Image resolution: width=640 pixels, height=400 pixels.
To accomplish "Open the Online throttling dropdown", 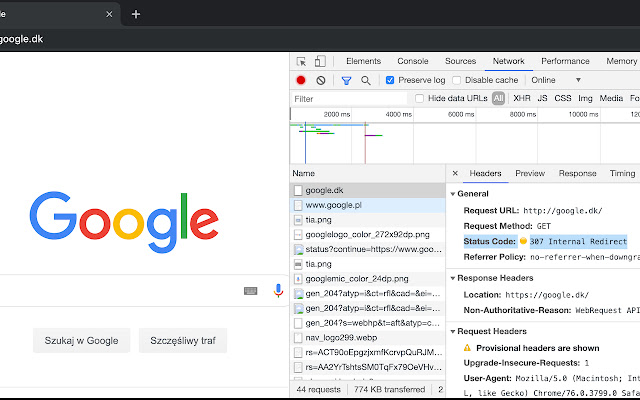I will pyautogui.click(x=556, y=80).
